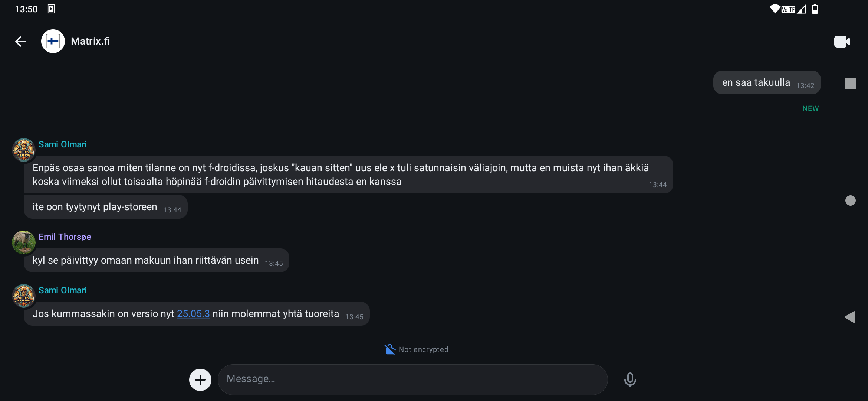The image size is (868, 401).
Task: Tap the Not encrypted indicator
Action: pyautogui.click(x=416, y=349)
